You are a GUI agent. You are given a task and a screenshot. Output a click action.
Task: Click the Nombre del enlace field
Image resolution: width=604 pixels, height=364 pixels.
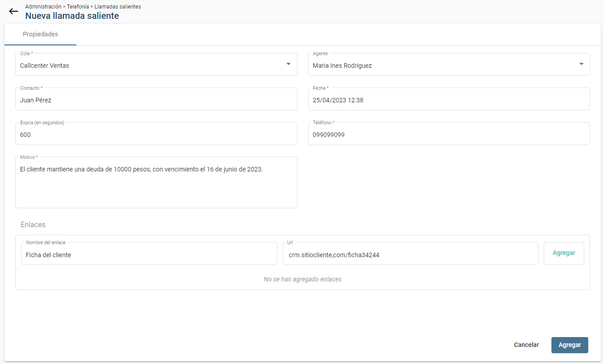point(149,254)
